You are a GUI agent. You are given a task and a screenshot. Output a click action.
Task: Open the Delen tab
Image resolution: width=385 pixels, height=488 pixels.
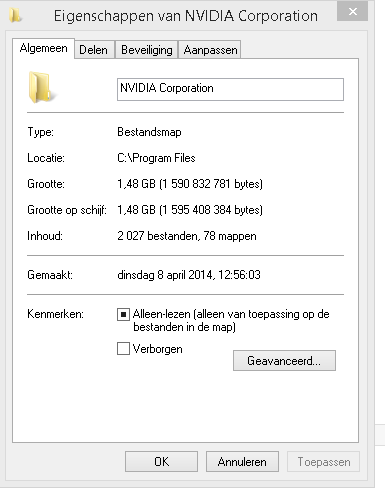pyautogui.click(x=94, y=50)
